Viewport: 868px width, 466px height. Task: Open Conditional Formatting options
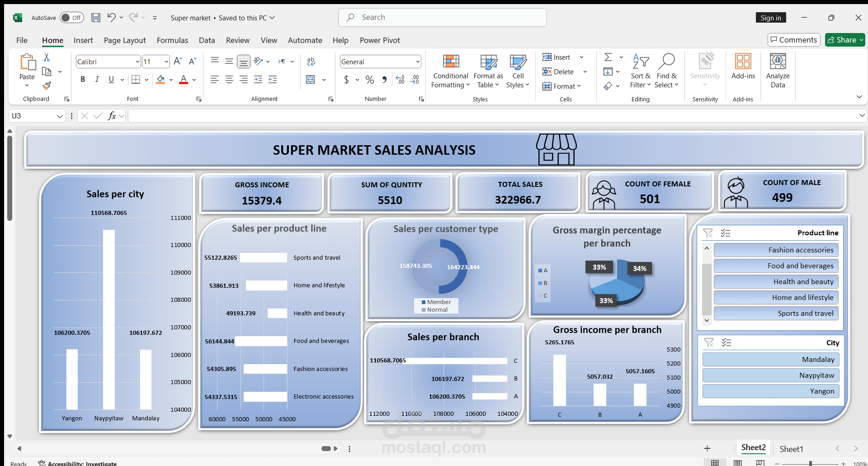point(450,71)
